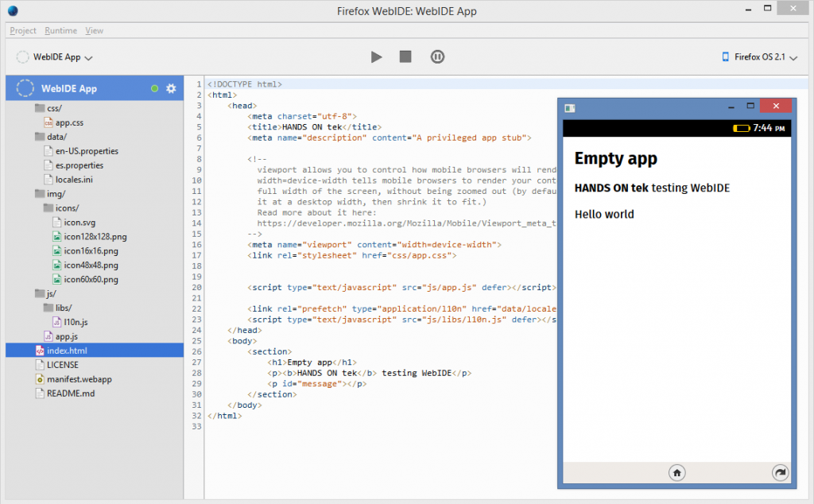Open WebIDE App project dropdown

(x=56, y=57)
